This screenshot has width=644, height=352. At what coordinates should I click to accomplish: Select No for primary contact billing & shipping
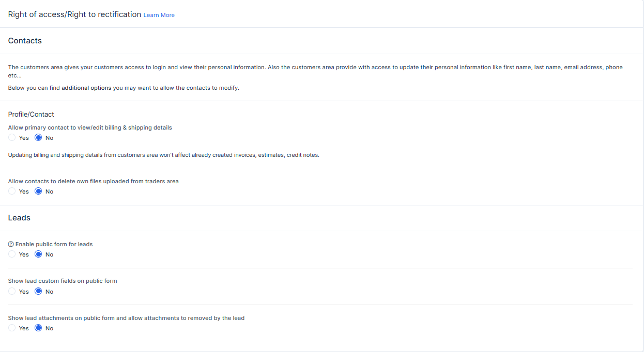(38, 138)
